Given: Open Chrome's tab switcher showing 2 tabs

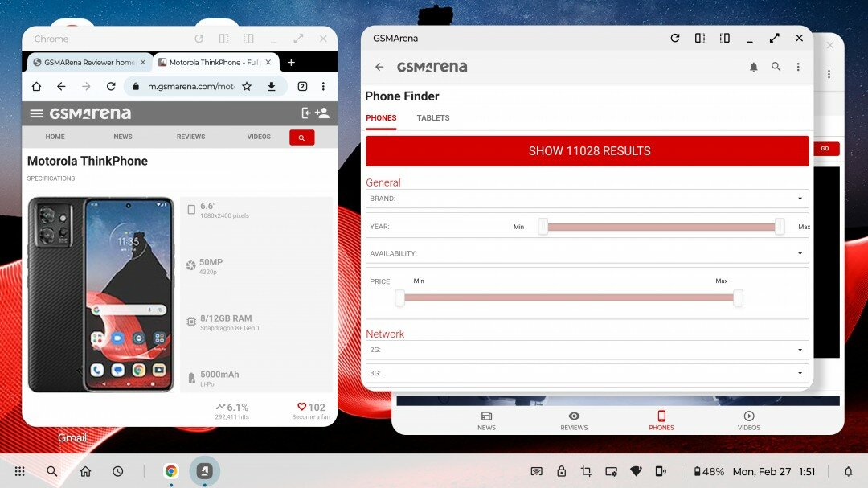Looking at the screenshot, I should pyautogui.click(x=302, y=86).
